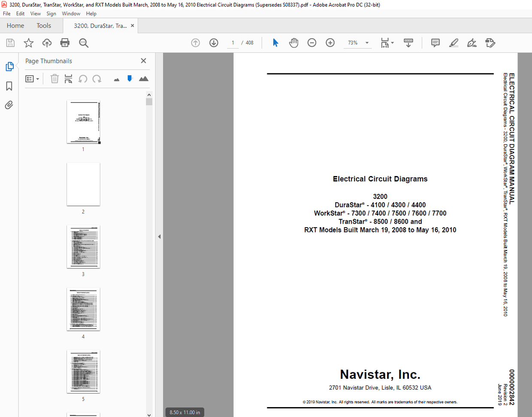
Task: Select the thumbnail for page 3
Action: tap(83, 247)
